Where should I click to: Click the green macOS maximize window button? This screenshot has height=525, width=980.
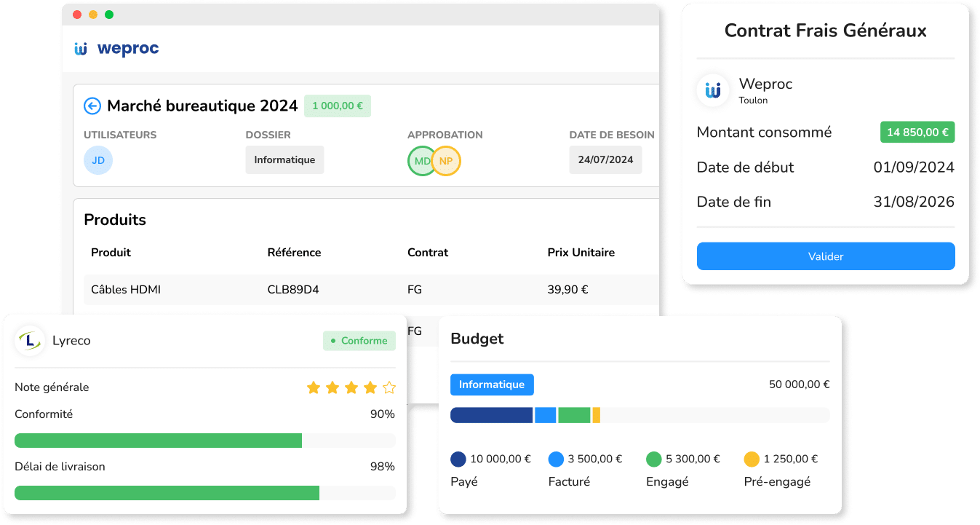pos(109,15)
